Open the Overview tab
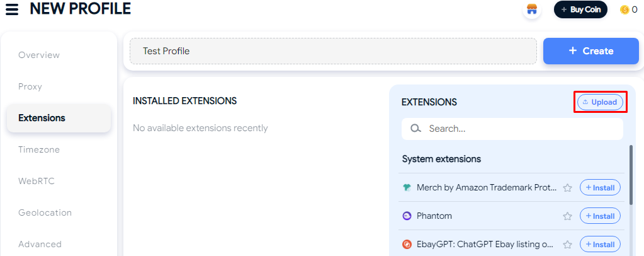644x256 pixels. [x=39, y=55]
